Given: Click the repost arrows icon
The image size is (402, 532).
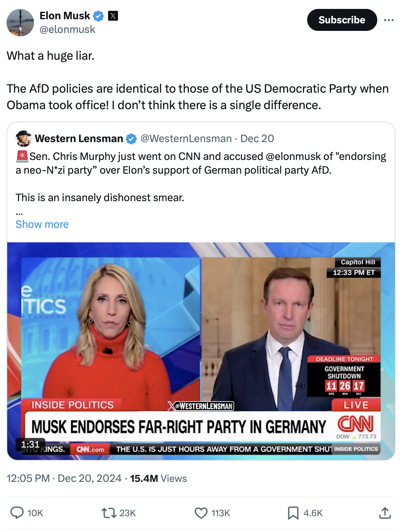Looking at the screenshot, I should pyautogui.click(x=109, y=513).
